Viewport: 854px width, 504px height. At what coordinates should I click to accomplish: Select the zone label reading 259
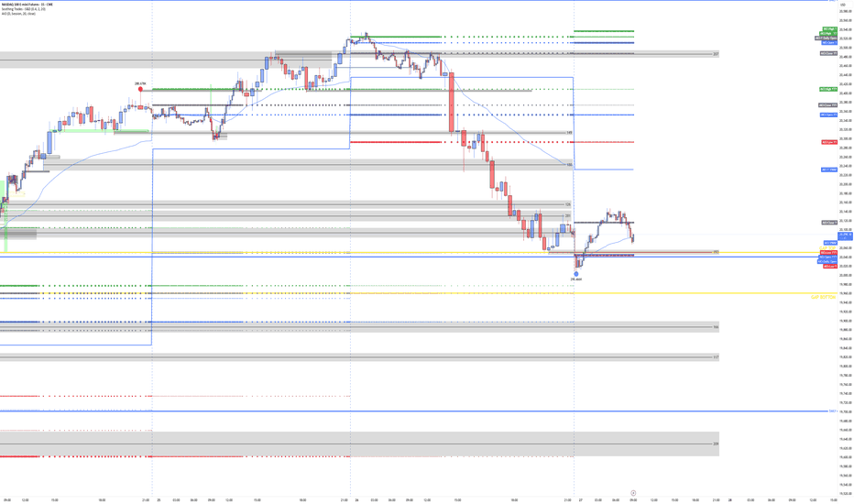716,444
